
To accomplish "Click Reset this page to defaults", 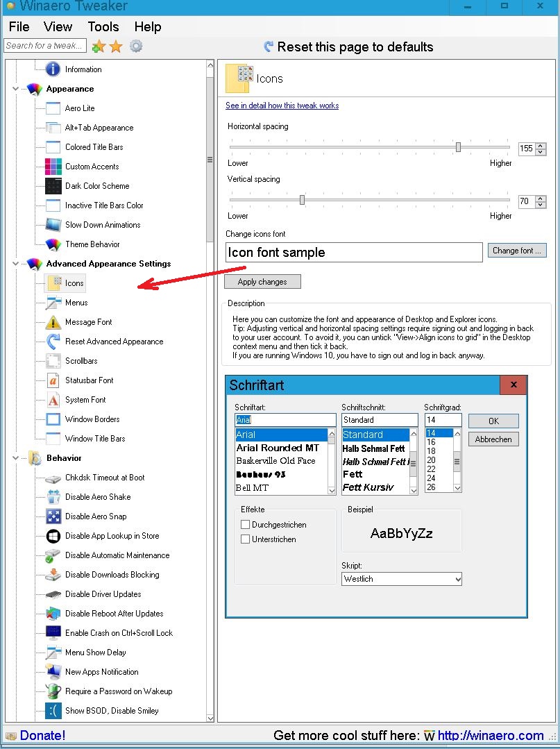I will [348, 47].
